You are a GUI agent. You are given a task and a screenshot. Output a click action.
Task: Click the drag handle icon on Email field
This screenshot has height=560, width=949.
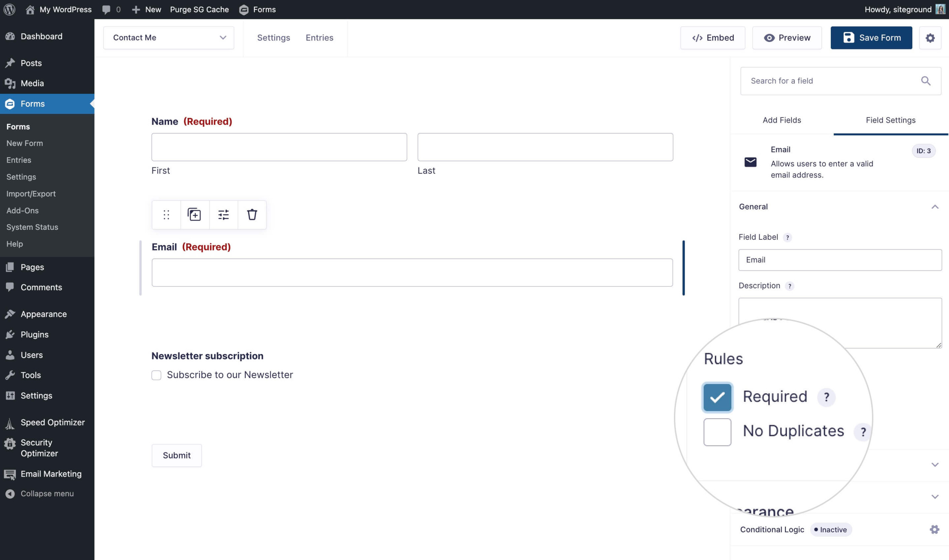click(x=166, y=215)
